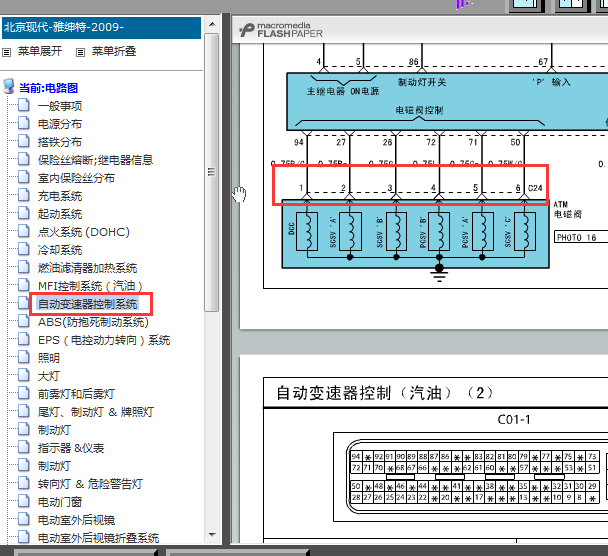
Task: Click the 北京现代-雅绅特-2009- header
Action: point(102,28)
